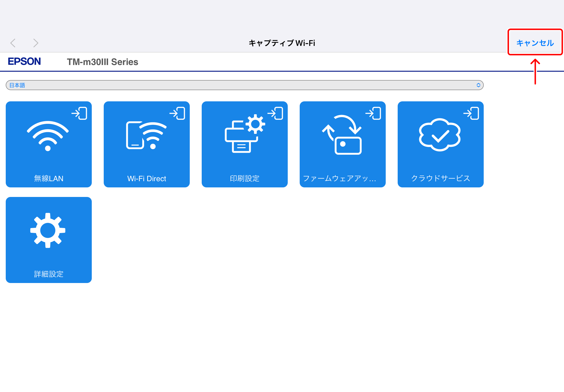Image resolution: width=564 pixels, height=392 pixels.
Task: Click the 無線LAN label text
Action: [49, 178]
